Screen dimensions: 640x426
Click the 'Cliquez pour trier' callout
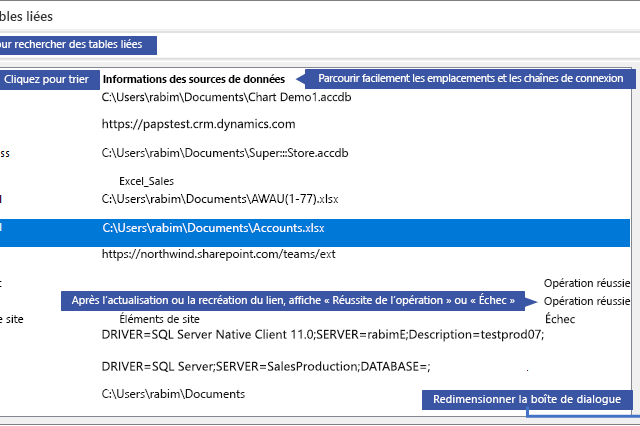[46, 79]
